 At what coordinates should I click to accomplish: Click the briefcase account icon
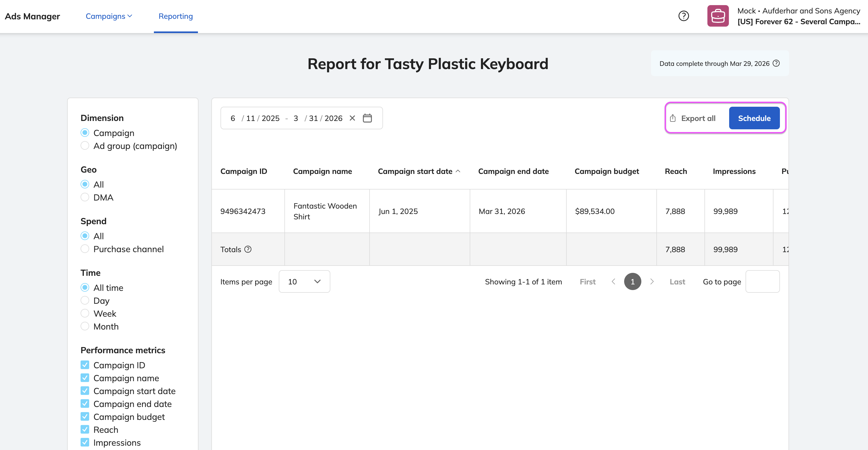pyautogui.click(x=718, y=16)
